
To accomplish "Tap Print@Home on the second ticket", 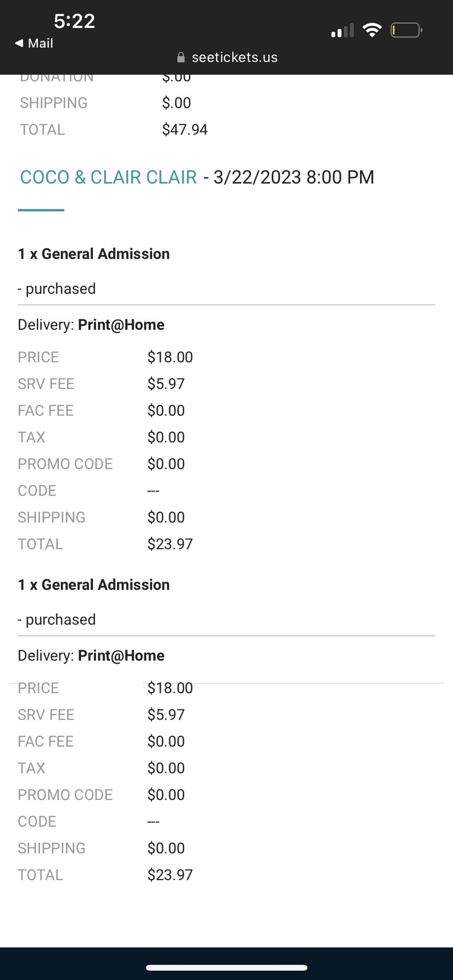I will click(x=121, y=655).
